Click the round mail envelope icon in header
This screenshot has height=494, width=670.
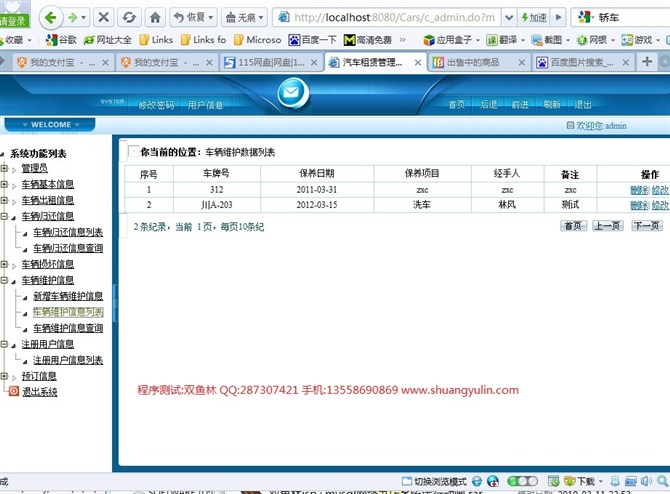click(292, 92)
